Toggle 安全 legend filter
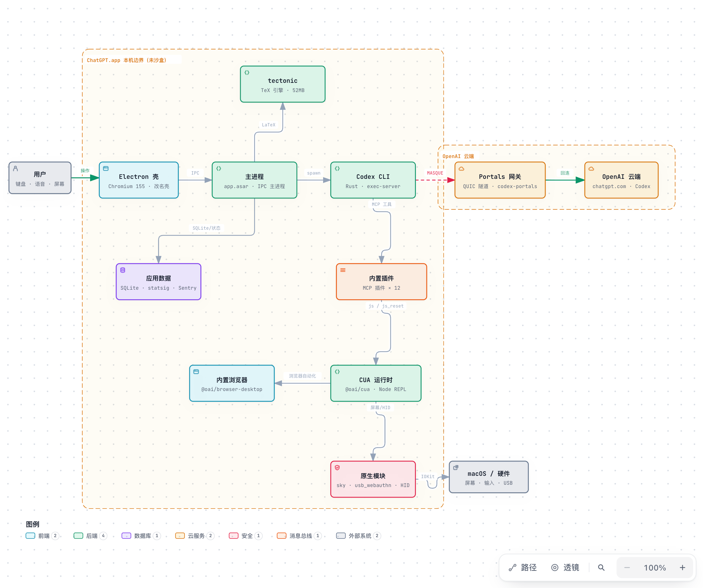The height and width of the screenshot is (588, 703). tap(245, 536)
